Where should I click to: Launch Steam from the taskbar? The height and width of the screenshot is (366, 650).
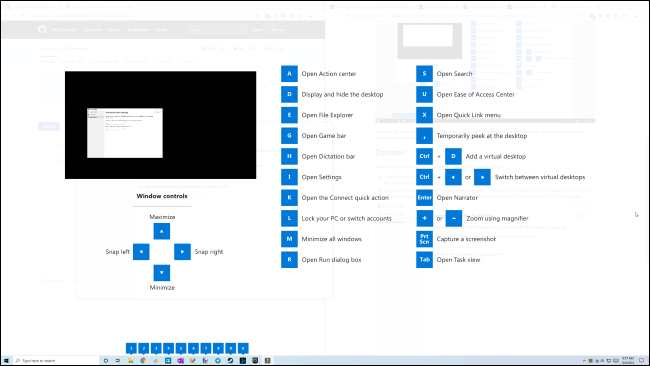[x=230, y=361]
